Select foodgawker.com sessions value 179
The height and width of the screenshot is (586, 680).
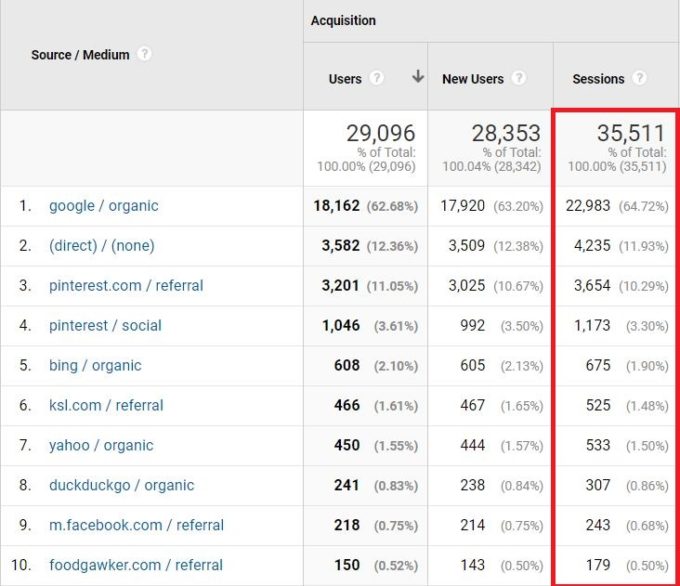pyautogui.click(x=598, y=565)
